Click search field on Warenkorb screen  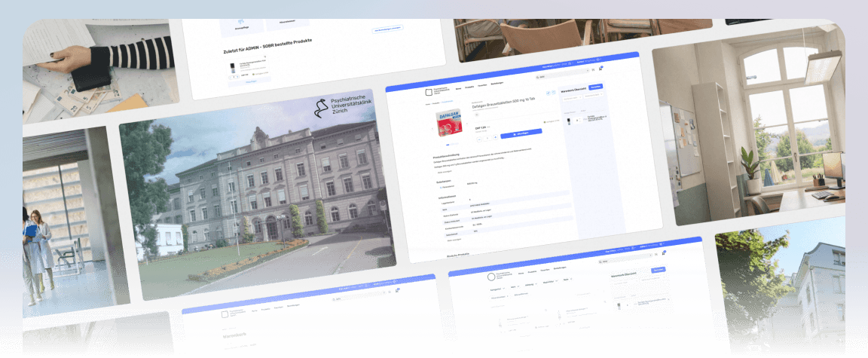(x=357, y=296)
